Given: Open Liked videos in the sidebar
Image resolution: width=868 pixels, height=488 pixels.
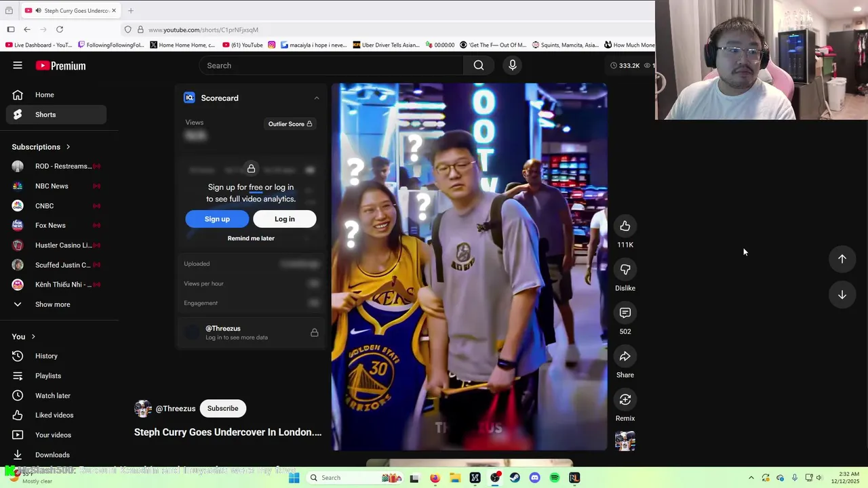Looking at the screenshot, I should click(x=56, y=415).
